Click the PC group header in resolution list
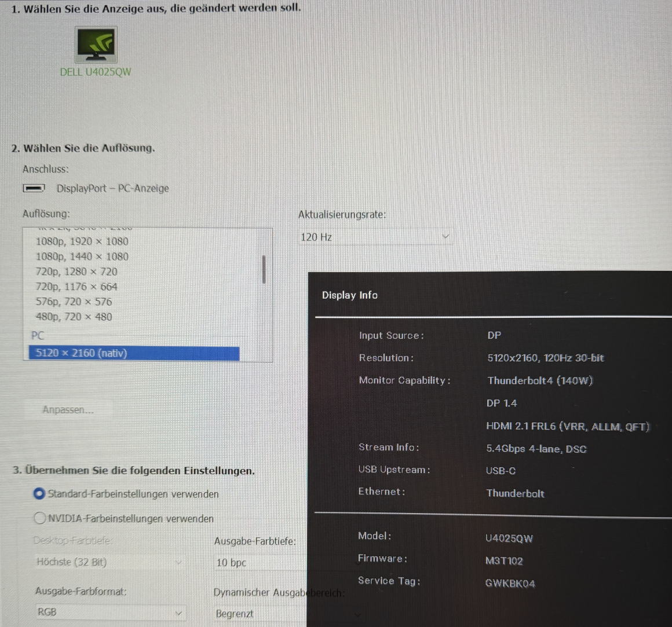Screen dimensions: 672x627 [x=38, y=335]
